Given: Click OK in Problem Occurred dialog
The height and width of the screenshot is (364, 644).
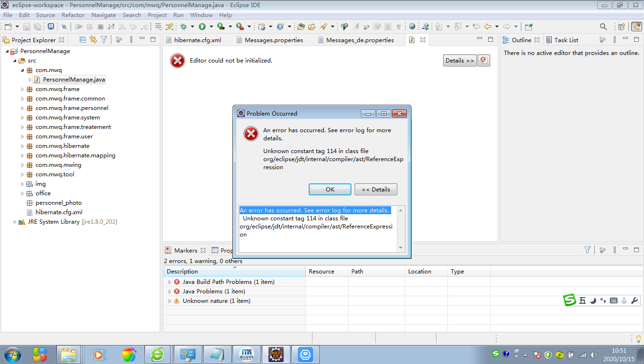Looking at the screenshot, I should pos(330,189).
